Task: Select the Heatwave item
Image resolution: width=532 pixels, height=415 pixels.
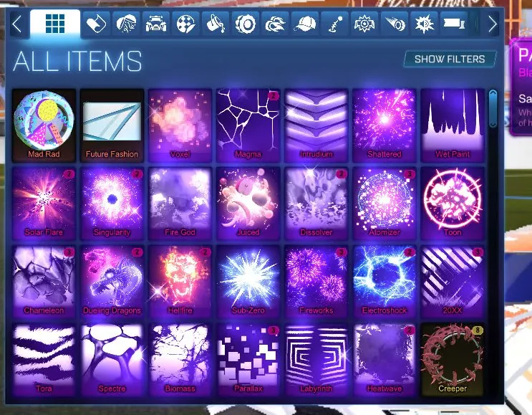Action: [x=385, y=360]
